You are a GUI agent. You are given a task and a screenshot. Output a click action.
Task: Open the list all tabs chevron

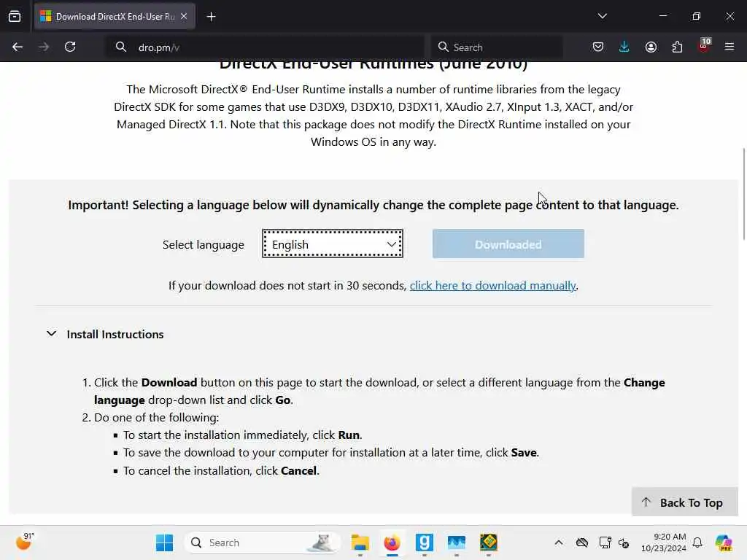(602, 16)
